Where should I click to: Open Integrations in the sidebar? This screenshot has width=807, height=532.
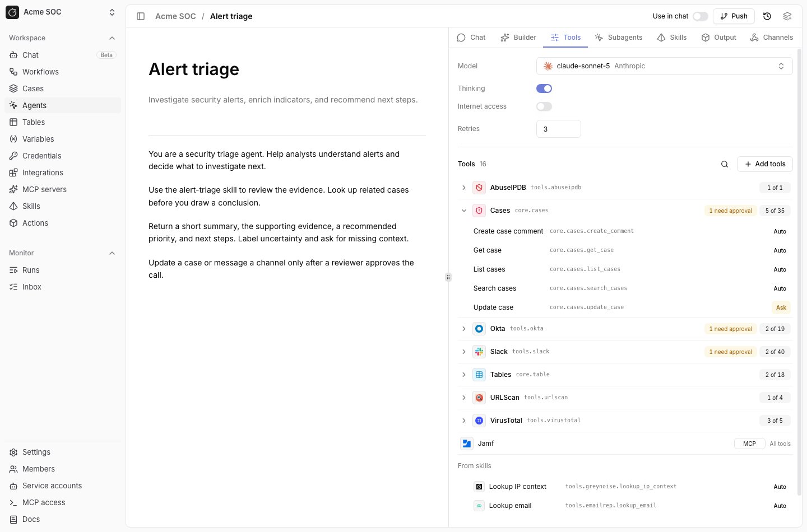[x=63, y=172]
